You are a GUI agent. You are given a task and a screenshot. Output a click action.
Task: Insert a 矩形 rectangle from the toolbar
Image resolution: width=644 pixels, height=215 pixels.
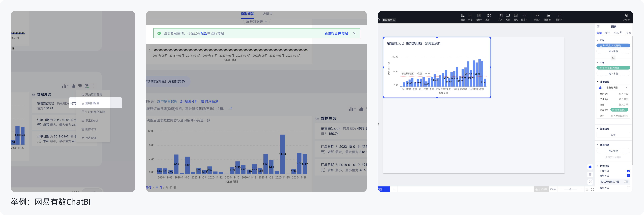point(508,17)
